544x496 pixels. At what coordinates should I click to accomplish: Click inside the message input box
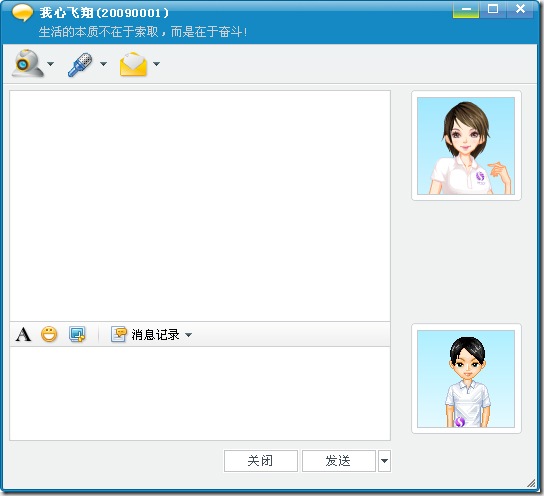(x=200, y=394)
